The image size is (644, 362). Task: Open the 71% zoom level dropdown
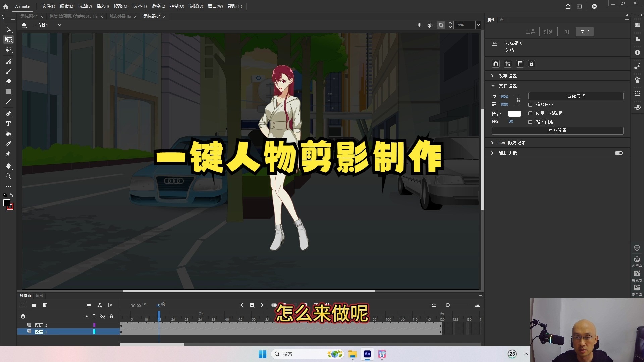(478, 25)
